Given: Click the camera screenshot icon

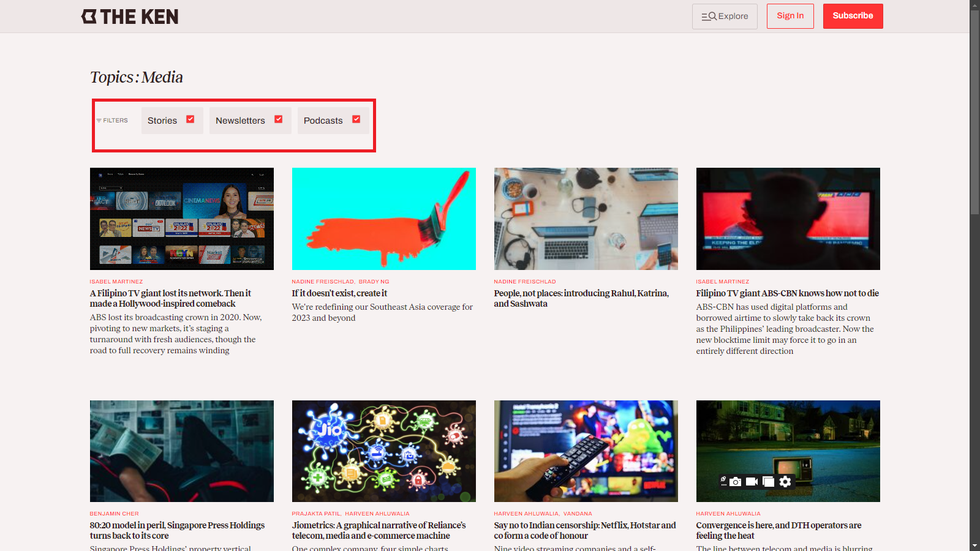Looking at the screenshot, I should (x=736, y=482).
